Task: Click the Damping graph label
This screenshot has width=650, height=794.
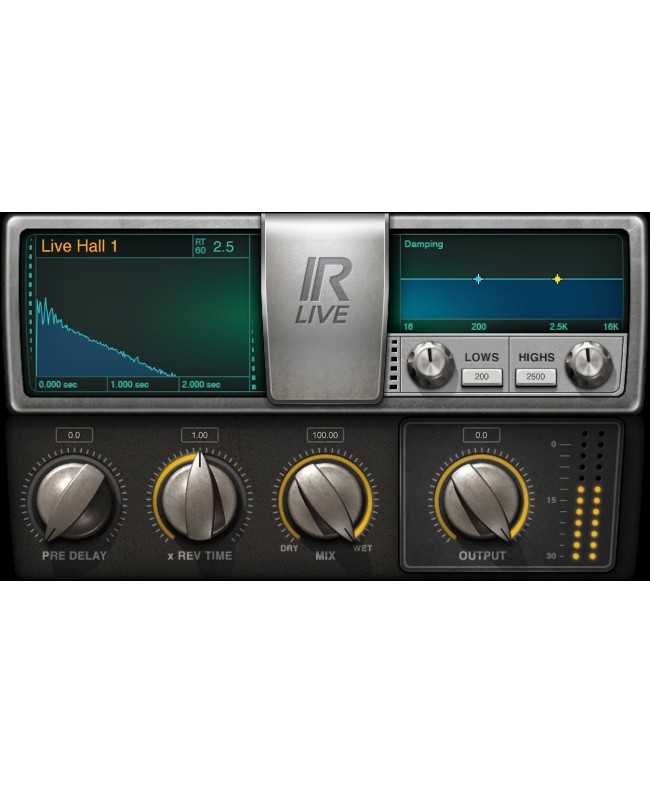Action: coord(424,244)
